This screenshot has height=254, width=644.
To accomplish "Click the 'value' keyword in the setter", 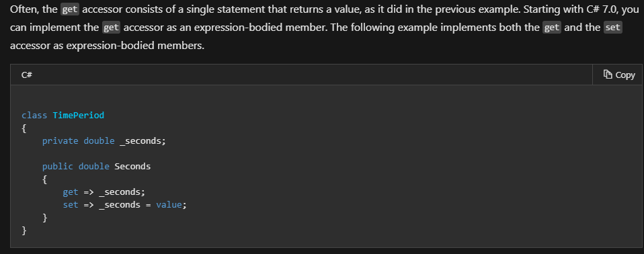I will (x=168, y=204).
